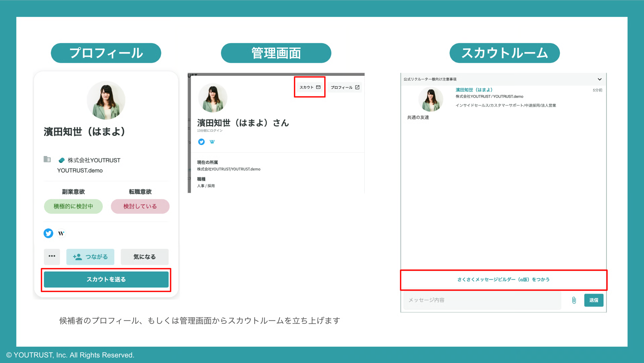Viewport: 644px width, 363px height.
Task: Click the つながる connect button
Action: coord(90,257)
